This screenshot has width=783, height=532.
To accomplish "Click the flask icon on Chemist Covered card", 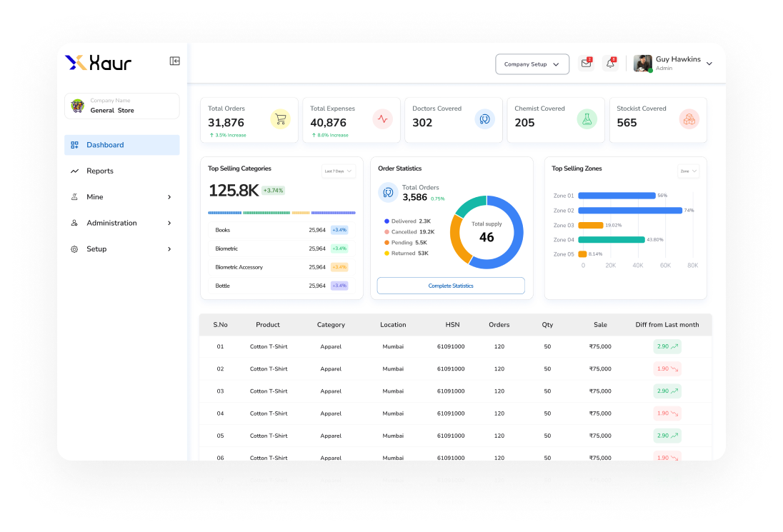I will (587, 119).
